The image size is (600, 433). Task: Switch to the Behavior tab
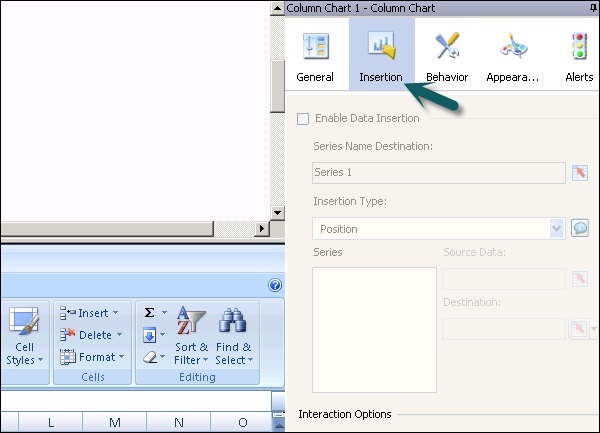(447, 56)
